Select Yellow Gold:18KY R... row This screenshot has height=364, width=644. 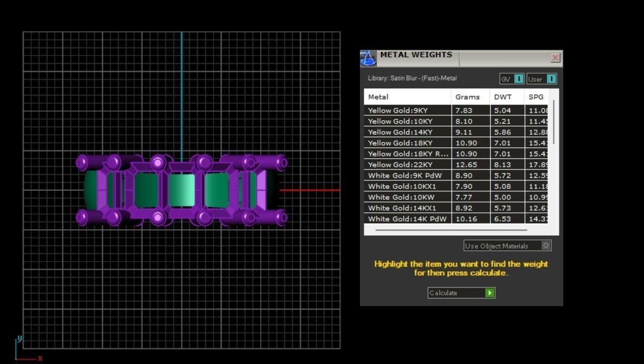point(456,154)
